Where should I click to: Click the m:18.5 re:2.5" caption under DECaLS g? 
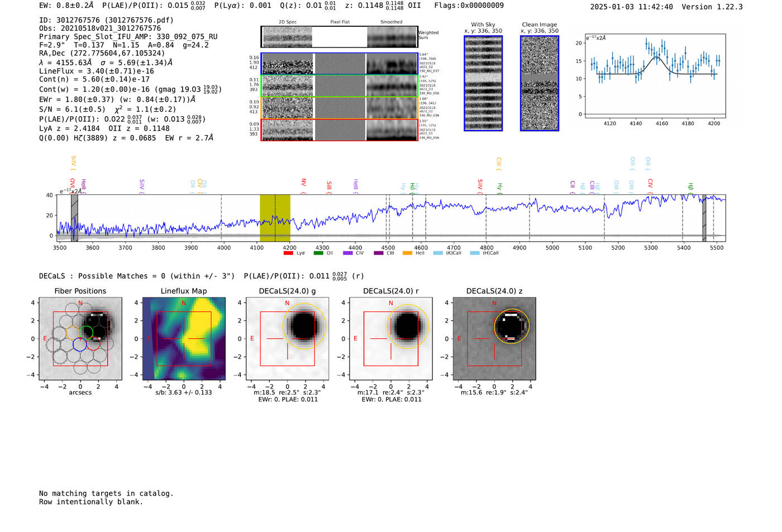(x=287, y=392)
